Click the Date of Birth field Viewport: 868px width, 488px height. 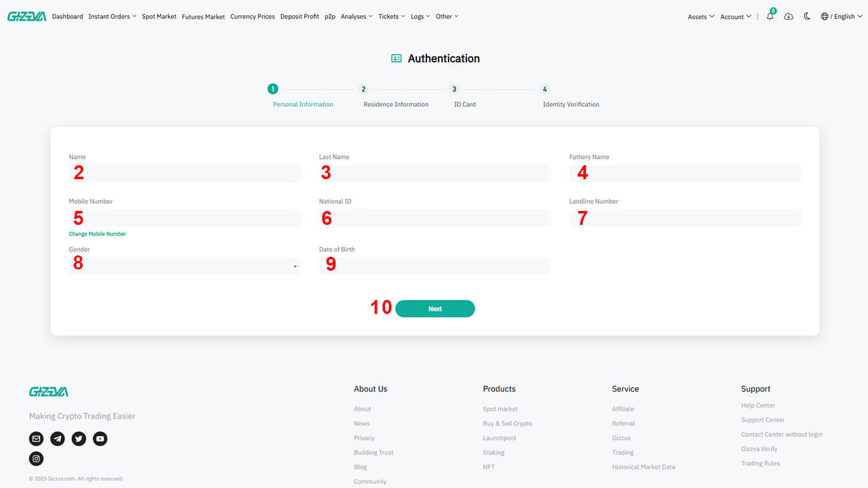435,266
